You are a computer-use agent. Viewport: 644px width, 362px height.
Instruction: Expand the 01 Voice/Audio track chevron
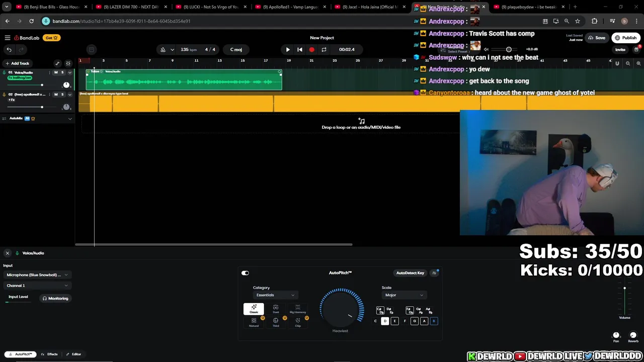tap(70, 72)
